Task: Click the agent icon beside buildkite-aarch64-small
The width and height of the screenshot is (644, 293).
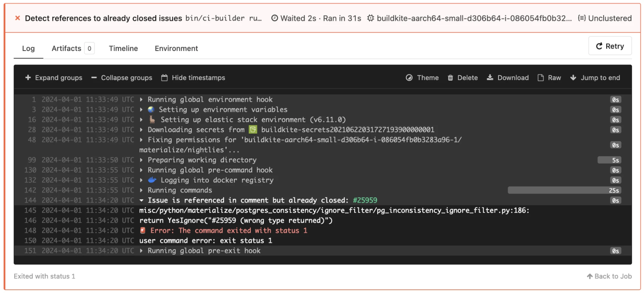Action: [x=371, y=18]
